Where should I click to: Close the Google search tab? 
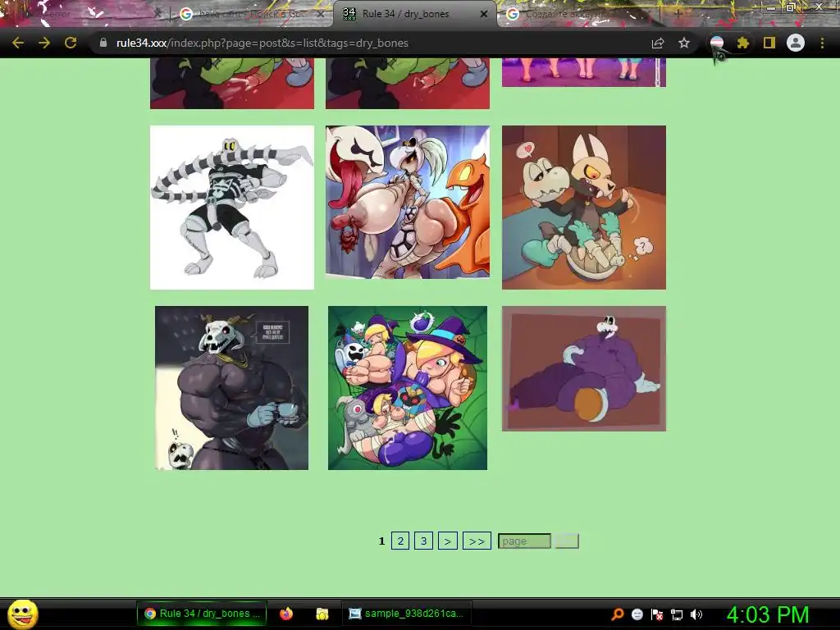click(x=321, y=15)
